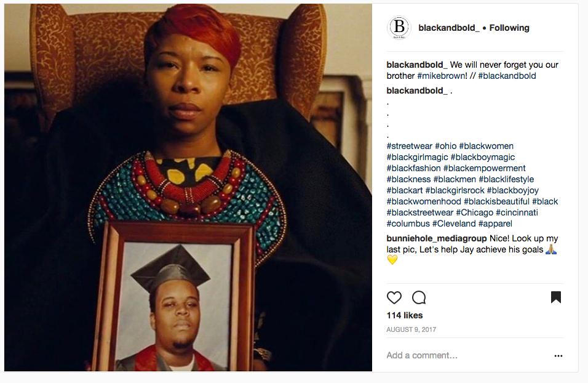Image resolution: width=588 pixels, height=383 pixels.
Task: Open the #blackandbold hashtag link
Action: [507, 76]
